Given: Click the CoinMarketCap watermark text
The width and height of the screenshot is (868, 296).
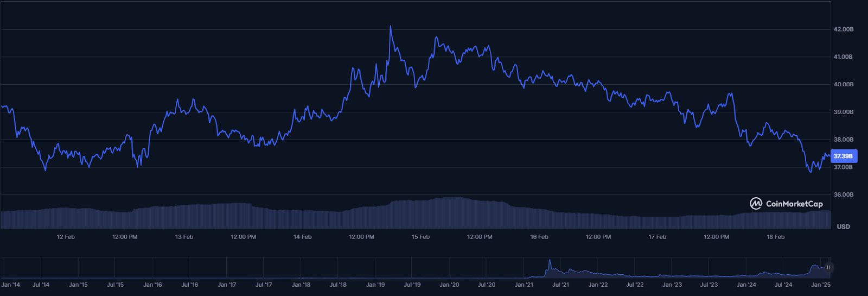Looking at the screenshot, I should pyautogui.click(x=794, y=204).
